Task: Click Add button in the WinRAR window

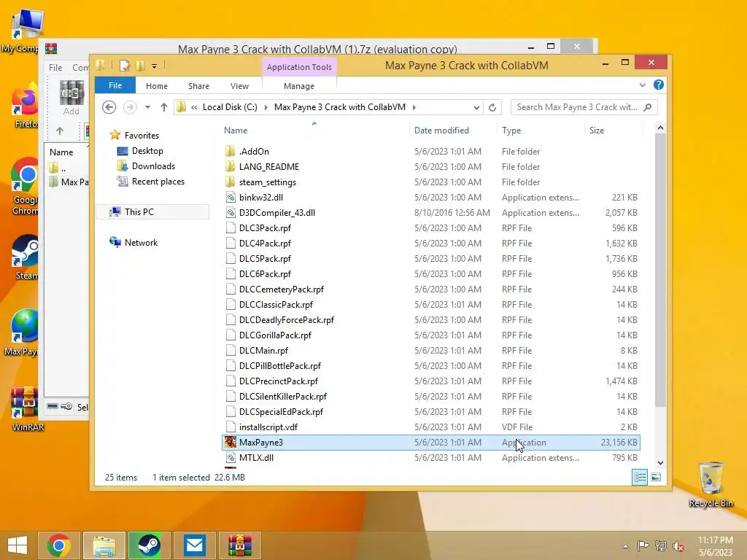Action: [x=71, y=97]
